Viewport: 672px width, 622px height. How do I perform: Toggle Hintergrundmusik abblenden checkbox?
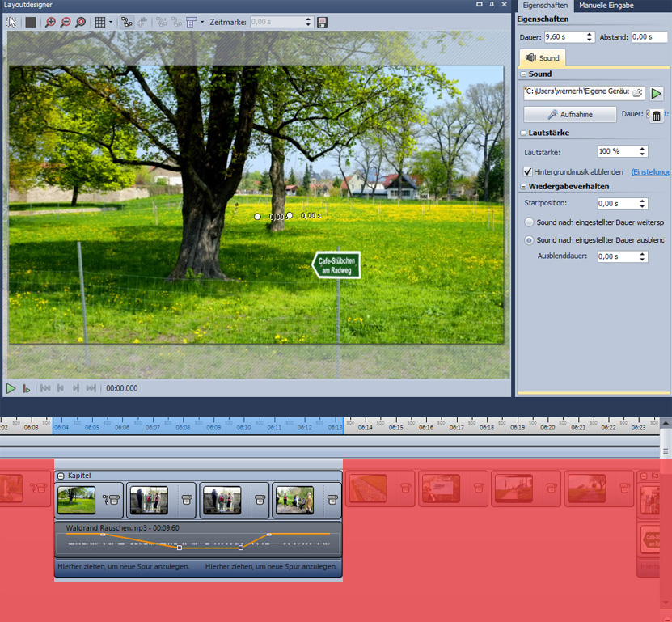click(x=528, y=171)
